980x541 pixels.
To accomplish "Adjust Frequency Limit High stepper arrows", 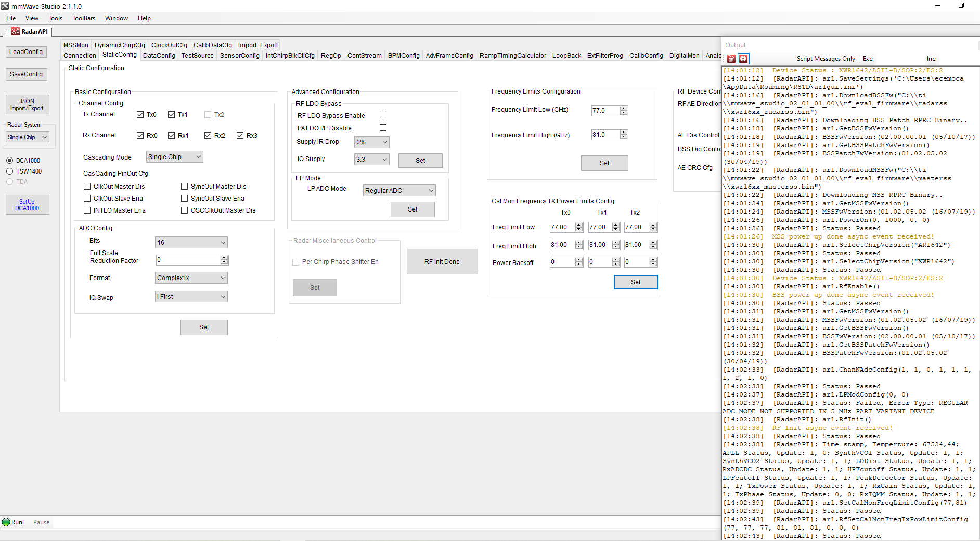I will tap(624, 135).
